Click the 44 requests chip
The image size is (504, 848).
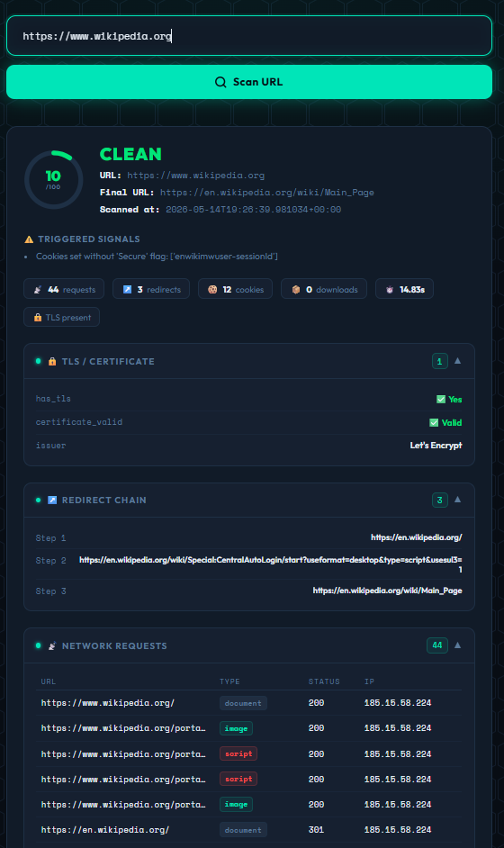64,289
